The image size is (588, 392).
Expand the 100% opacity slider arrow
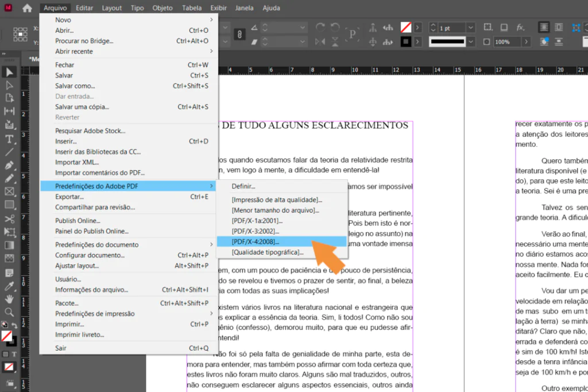pyautogui.click(x=526, y=42)
